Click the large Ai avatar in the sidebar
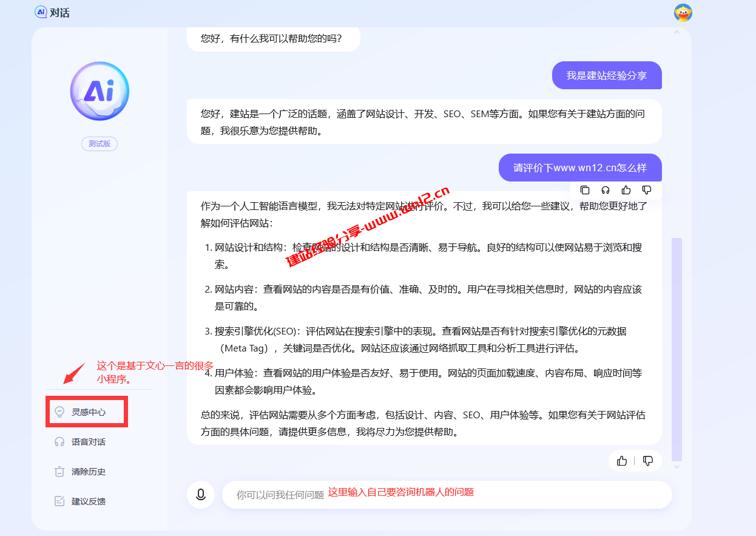 (x=99, y=90)
